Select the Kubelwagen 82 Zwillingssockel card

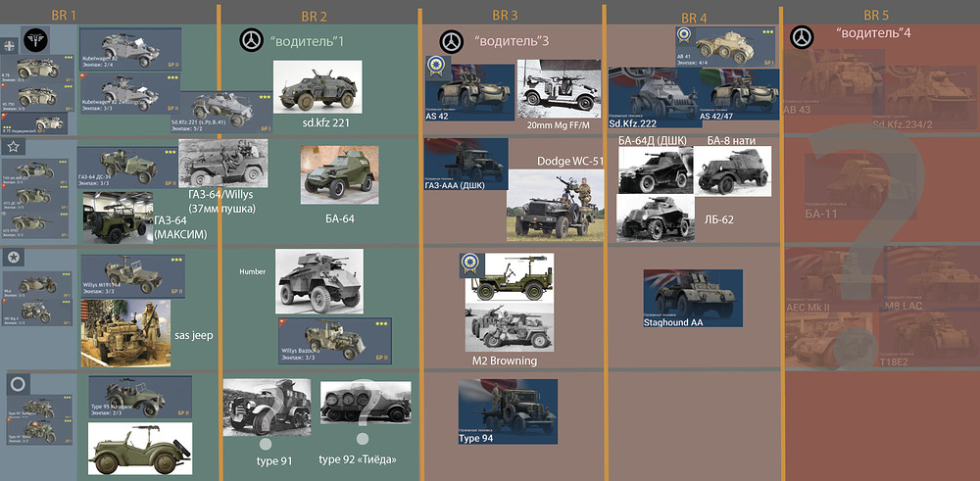coord(130,93)
